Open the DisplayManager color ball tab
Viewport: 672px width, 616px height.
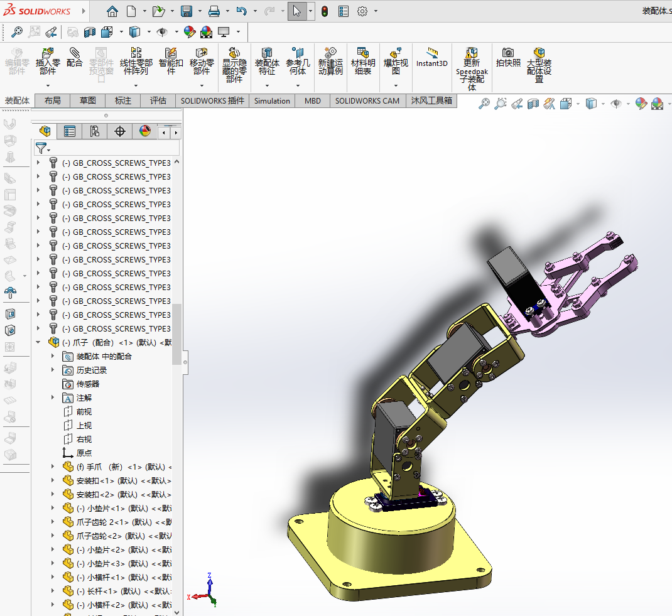(145, 131)
